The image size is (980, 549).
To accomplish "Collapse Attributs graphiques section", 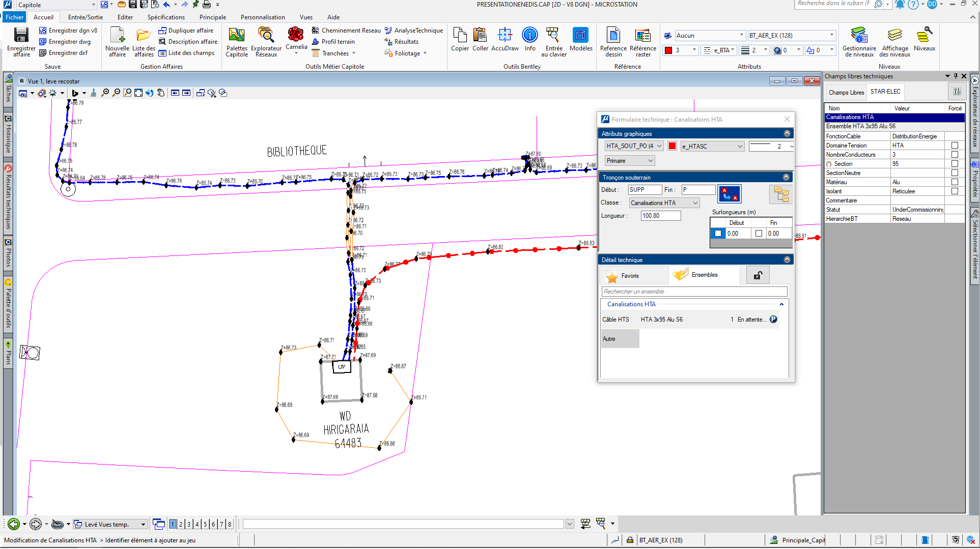I will (787, 134).
